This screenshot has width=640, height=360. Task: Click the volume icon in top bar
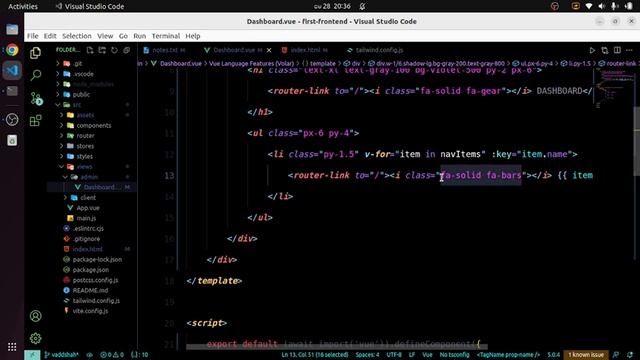coord(602,6)
